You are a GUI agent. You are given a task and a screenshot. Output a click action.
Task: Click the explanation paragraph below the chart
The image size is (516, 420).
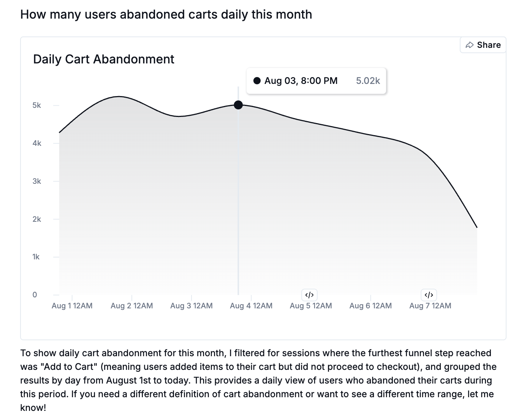click(x=258, y=380)
